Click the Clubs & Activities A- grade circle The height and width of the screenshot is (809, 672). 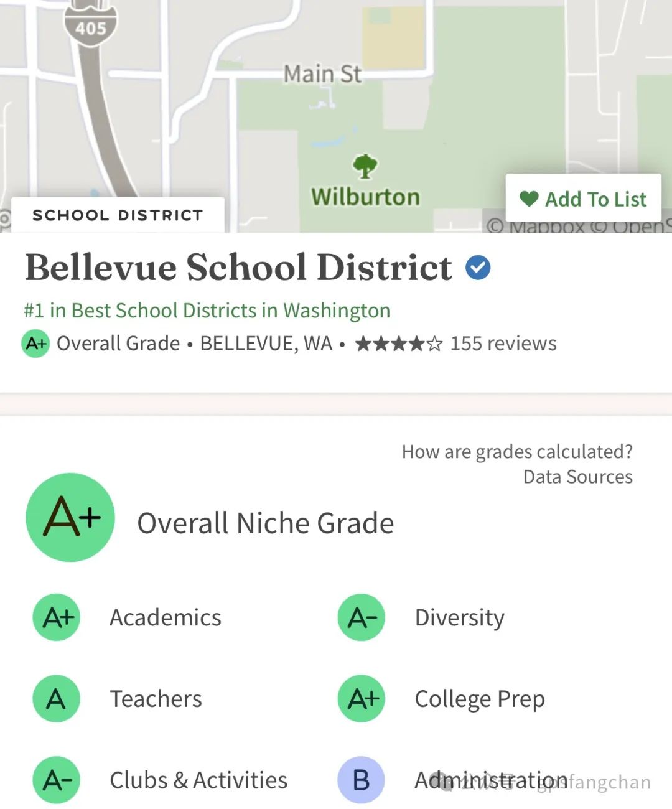click(x=57, y=780)
